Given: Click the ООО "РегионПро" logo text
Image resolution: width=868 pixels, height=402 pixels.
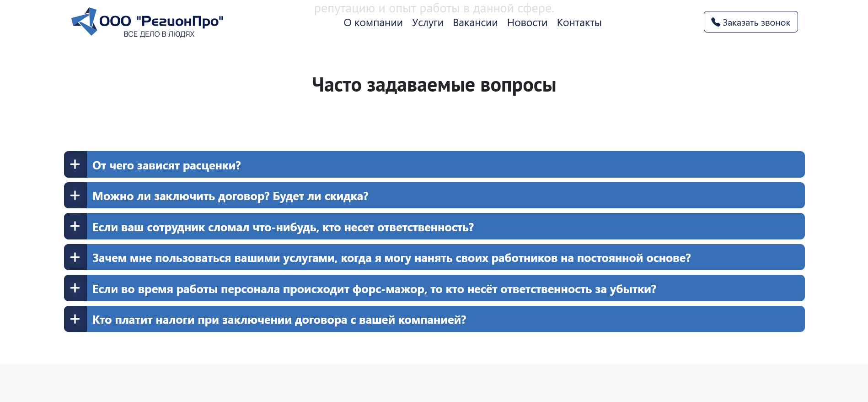Looking at the screenshot, I should pos(161,22).
